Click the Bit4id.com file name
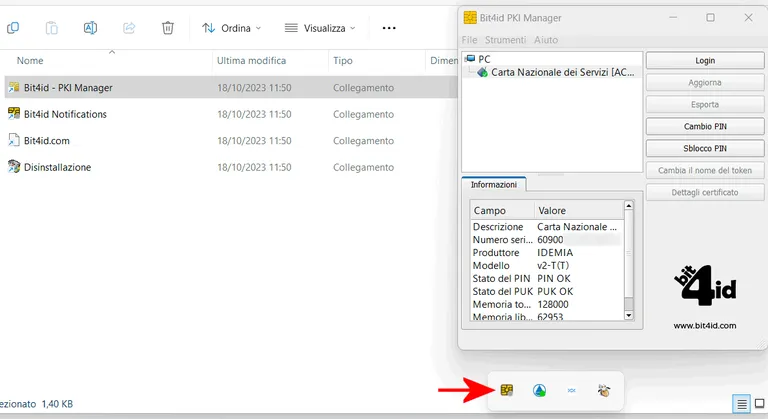The width and height of the screenshot is (768, 419). pyautogui.click(x=47, y=141)
